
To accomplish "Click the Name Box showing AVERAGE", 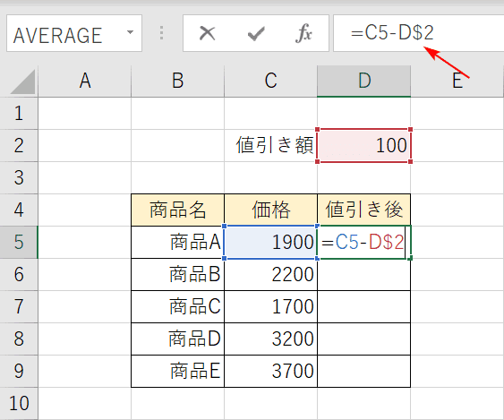I will pyautogui.click(x=74, y=33).
